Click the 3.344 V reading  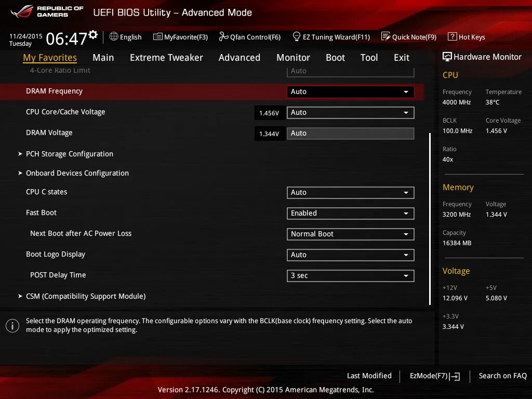(x=453, y=327)
